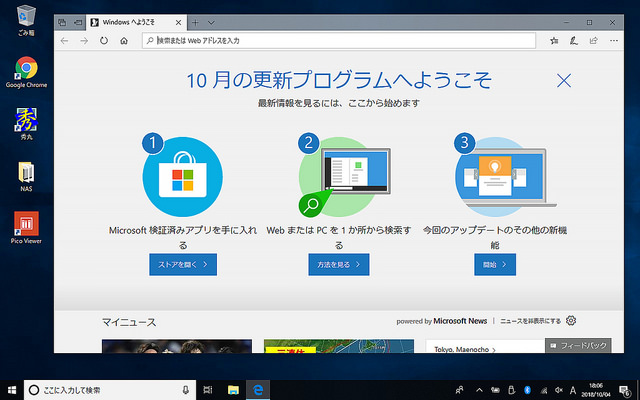Show tab previews dropdown chevron

click(x=211, y=22)
